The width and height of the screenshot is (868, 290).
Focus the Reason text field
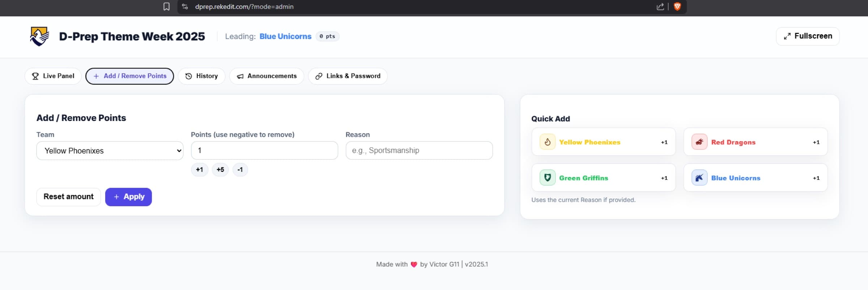(419, 151)
